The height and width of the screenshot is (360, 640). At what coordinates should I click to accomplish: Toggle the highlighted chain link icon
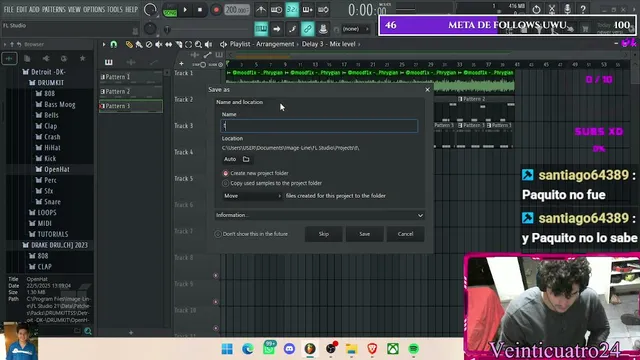pyautogui.click(x=307, y=29)
